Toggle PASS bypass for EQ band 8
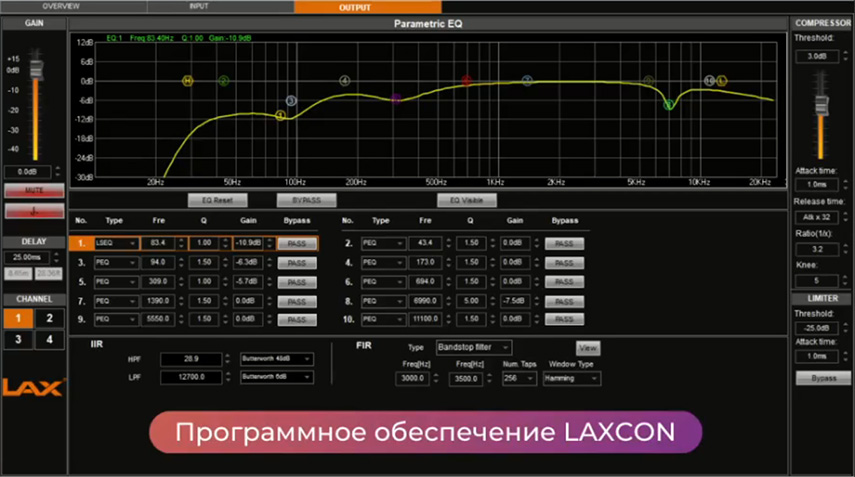Screen dimensions: 855x477 coord(564,301)
